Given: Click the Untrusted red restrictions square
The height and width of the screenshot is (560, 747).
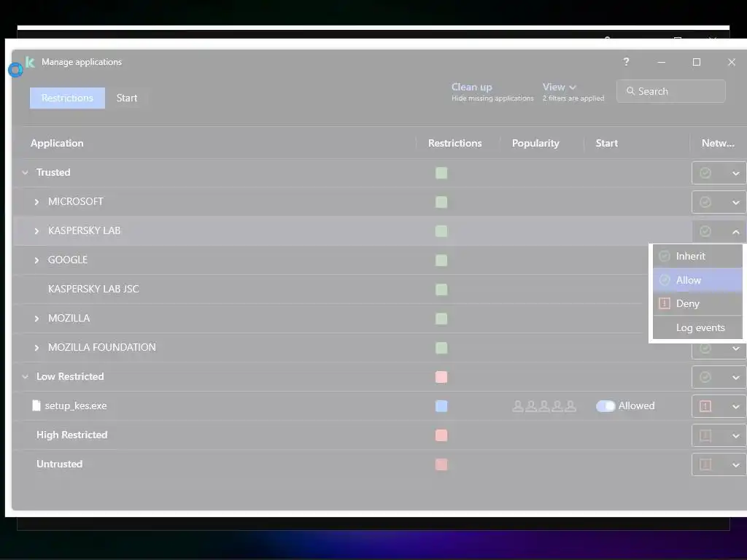Looking at the screenshot, I should pos(441,464).
